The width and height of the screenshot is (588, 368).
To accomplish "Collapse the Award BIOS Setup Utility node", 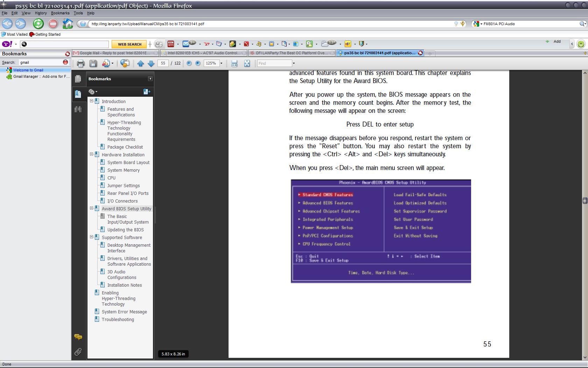I will [x=91, y=208].
